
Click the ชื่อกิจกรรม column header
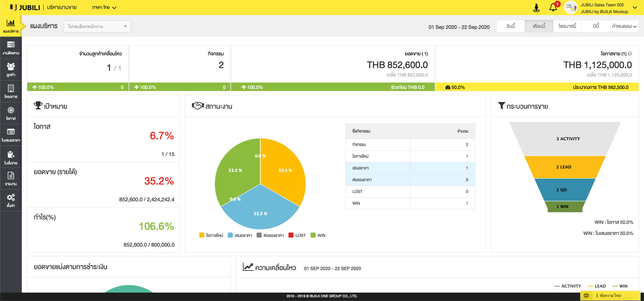pyautogui.click(x=361, y=131)
